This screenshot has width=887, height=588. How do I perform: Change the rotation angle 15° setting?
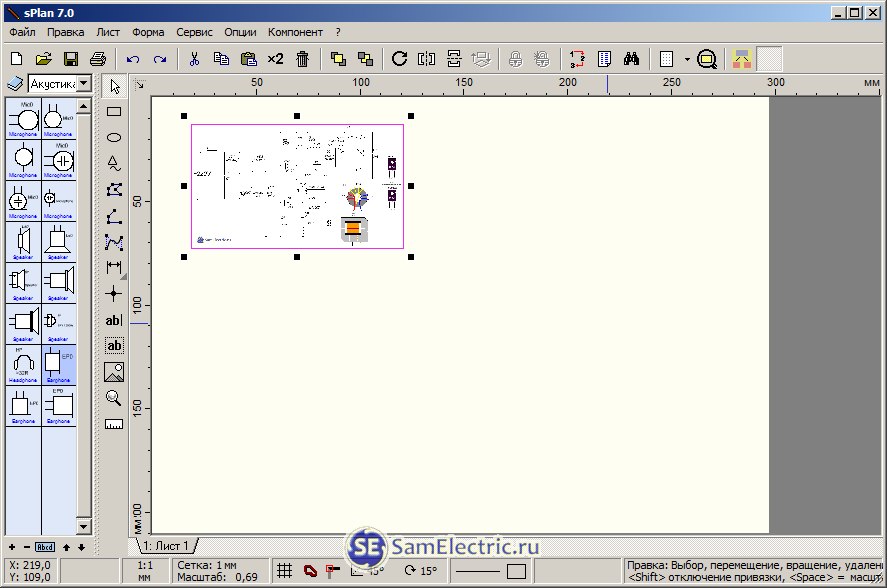(421, 571)
